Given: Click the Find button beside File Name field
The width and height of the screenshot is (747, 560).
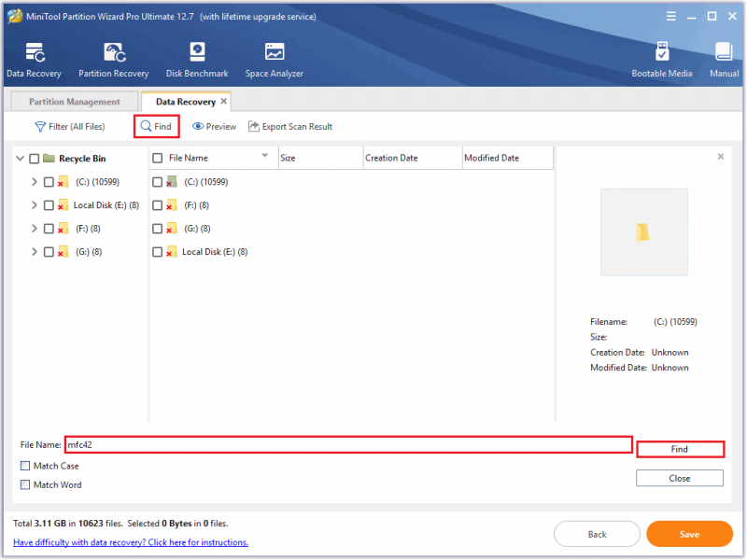Looking at the screenshot, I should 680,449.
